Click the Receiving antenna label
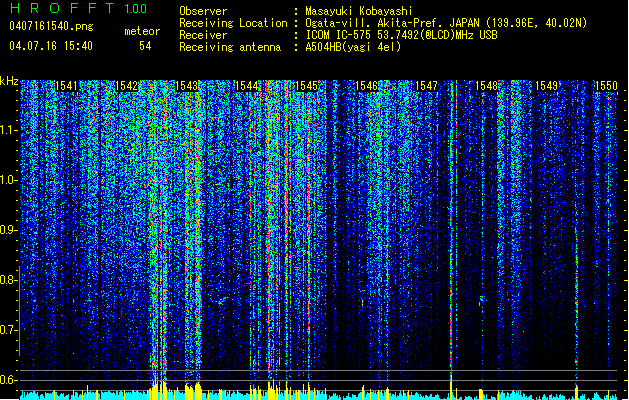 tap(230, 47)
